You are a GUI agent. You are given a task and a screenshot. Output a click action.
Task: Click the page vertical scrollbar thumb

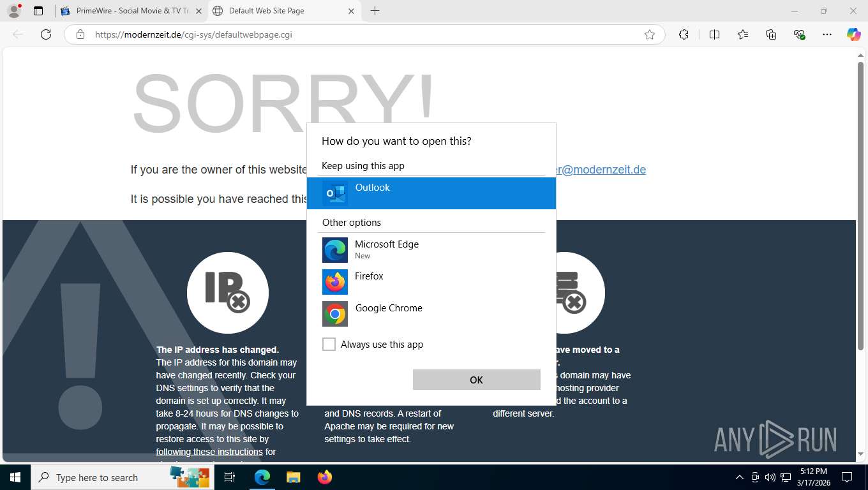pos(860,205)
